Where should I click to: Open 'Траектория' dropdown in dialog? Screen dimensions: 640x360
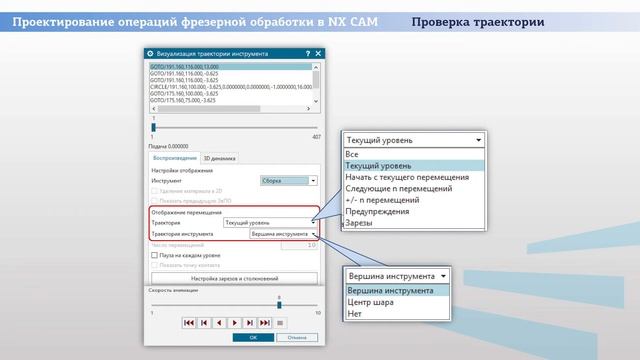point(270,222)
